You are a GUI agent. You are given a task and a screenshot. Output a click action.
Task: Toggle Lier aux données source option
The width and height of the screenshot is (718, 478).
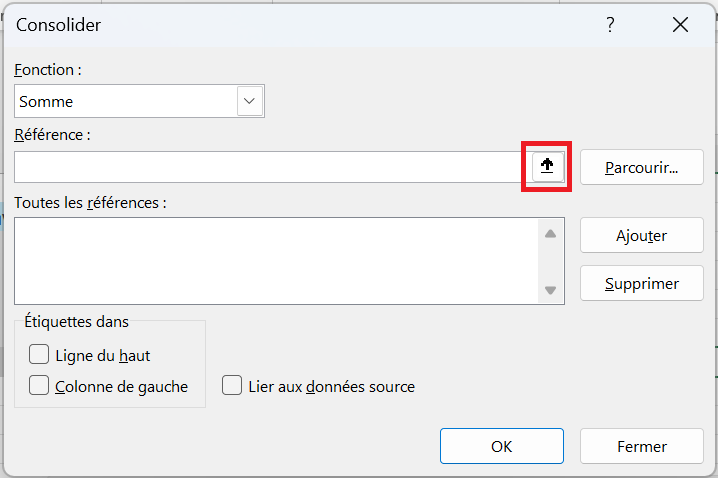[233, 386]
